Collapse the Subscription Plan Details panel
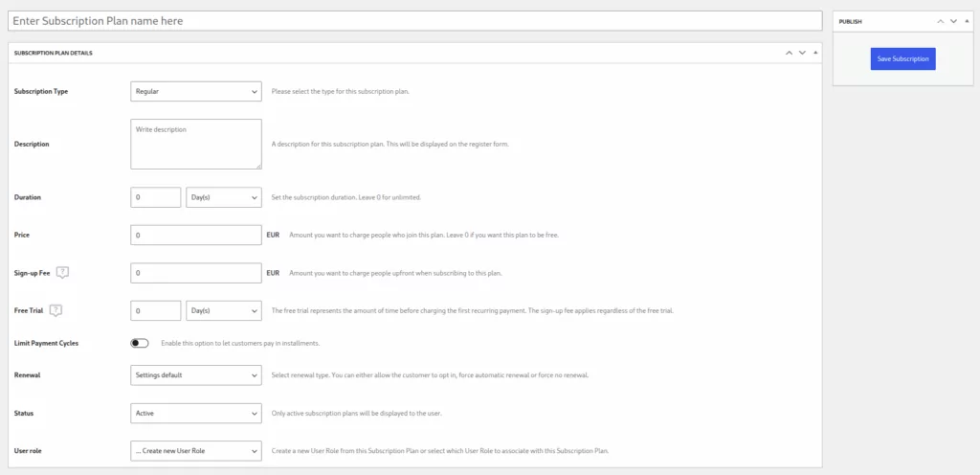 click(815, 53)
